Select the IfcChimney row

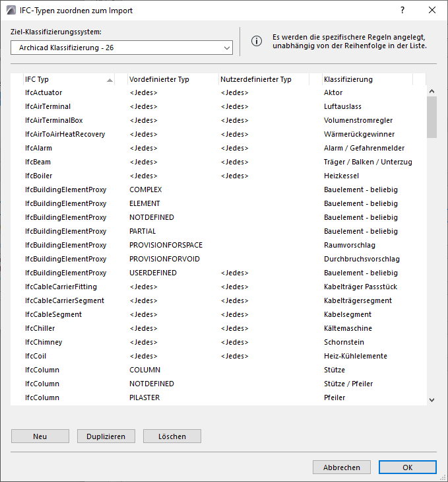click(218, 342)
